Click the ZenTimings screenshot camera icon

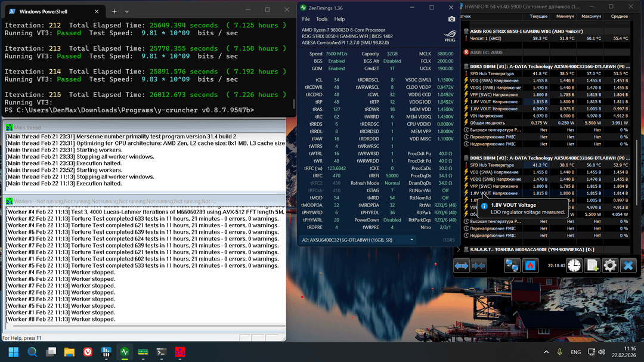tap(451, 19)
